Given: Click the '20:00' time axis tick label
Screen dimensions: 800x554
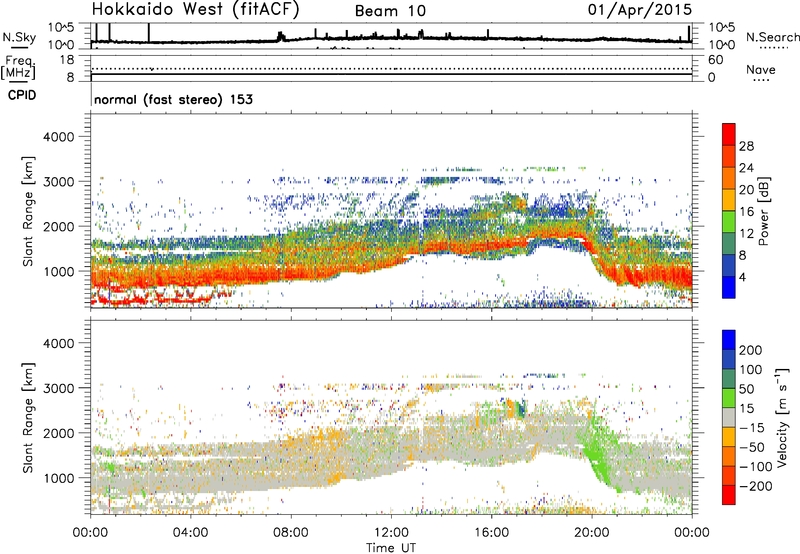Looking at the screenshot, I should [x=592, y=533].
